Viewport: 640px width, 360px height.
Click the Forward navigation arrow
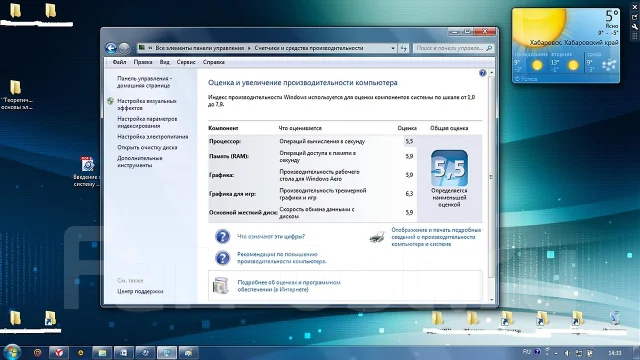pyautogui.click(x=124, y=48)
